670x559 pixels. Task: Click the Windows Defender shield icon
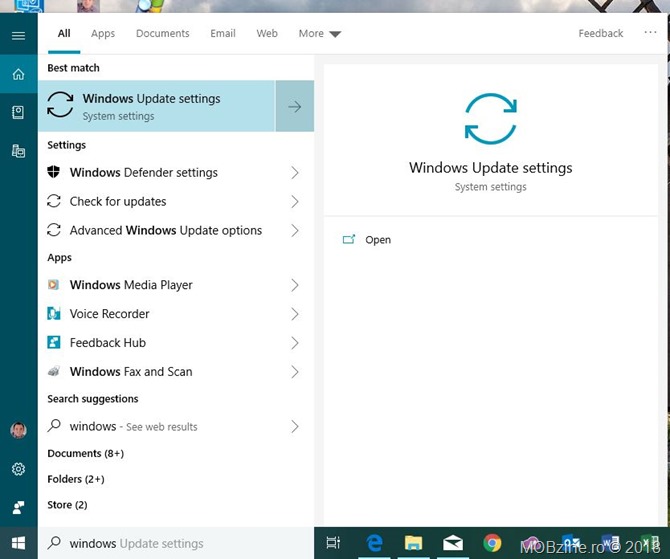pyautogui.click(x=53, y=172)
